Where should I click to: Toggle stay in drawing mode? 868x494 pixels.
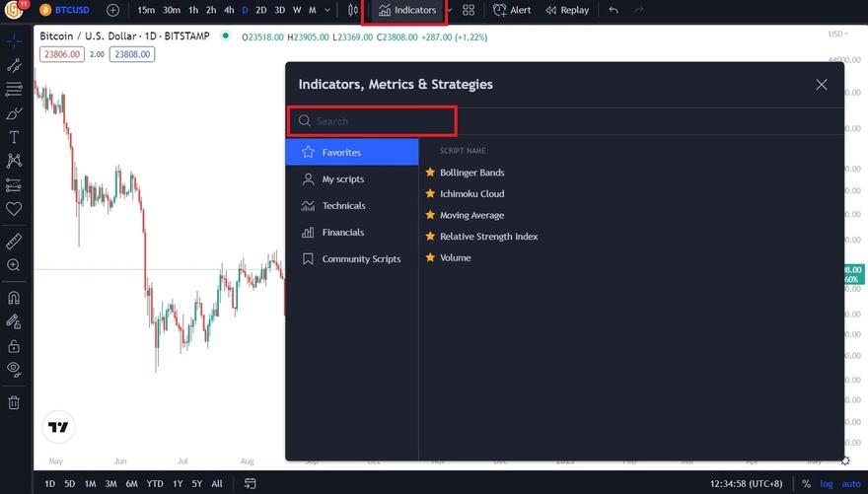[x=14, y=321]
